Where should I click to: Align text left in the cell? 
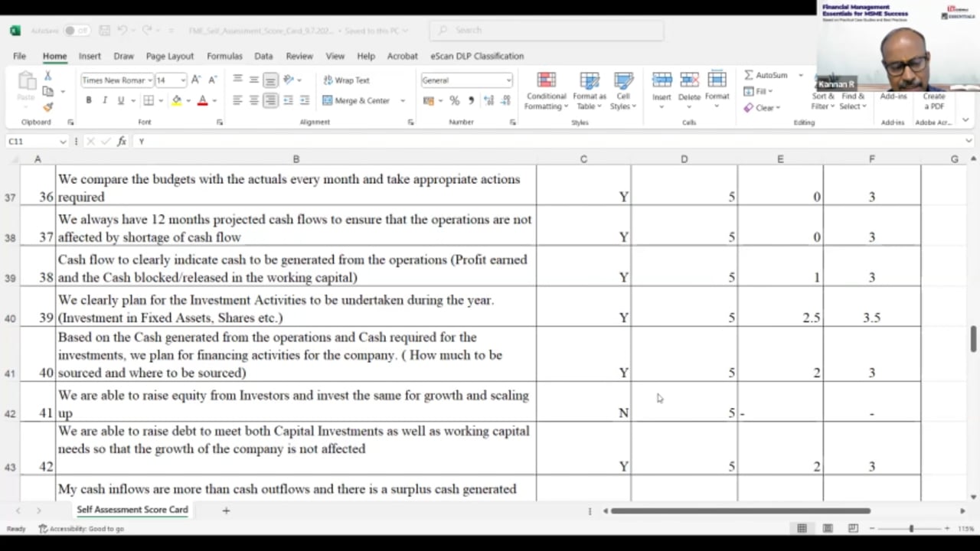tap(237, 100)
